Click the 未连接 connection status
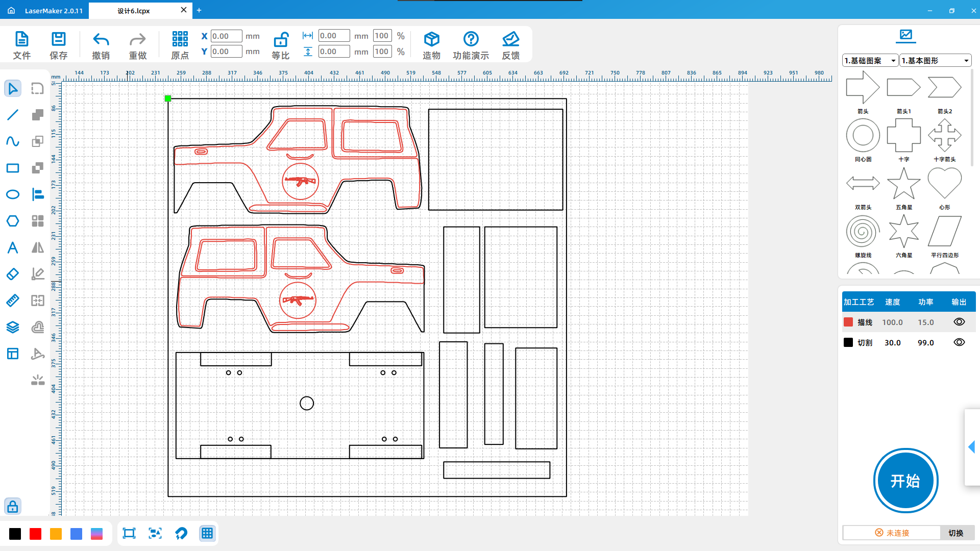Screen dimensions: 980x551 tap(892, 533)
